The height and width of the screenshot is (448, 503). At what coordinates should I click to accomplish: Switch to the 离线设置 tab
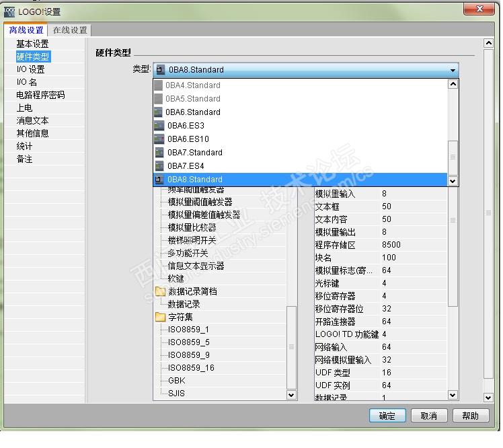tap(26, 30)
